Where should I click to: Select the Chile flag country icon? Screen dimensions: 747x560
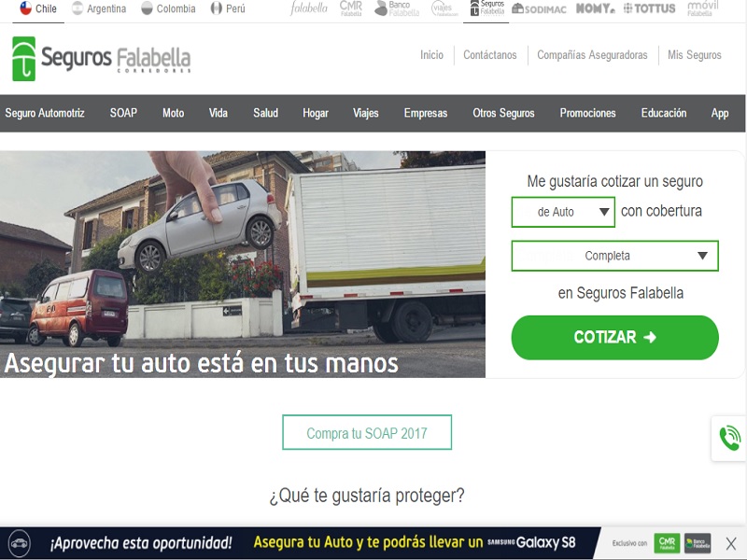[26, 9]
